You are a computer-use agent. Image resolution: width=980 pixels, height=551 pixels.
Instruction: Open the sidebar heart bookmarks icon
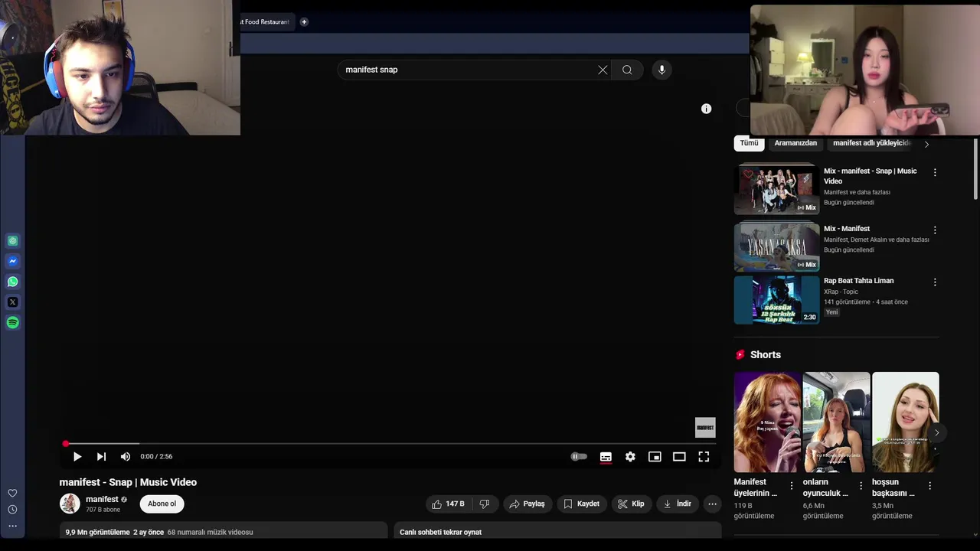click(12, 494)
